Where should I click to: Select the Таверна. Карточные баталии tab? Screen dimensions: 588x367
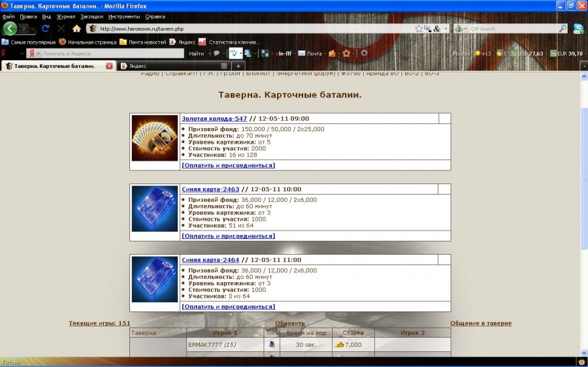pos(58,66)
